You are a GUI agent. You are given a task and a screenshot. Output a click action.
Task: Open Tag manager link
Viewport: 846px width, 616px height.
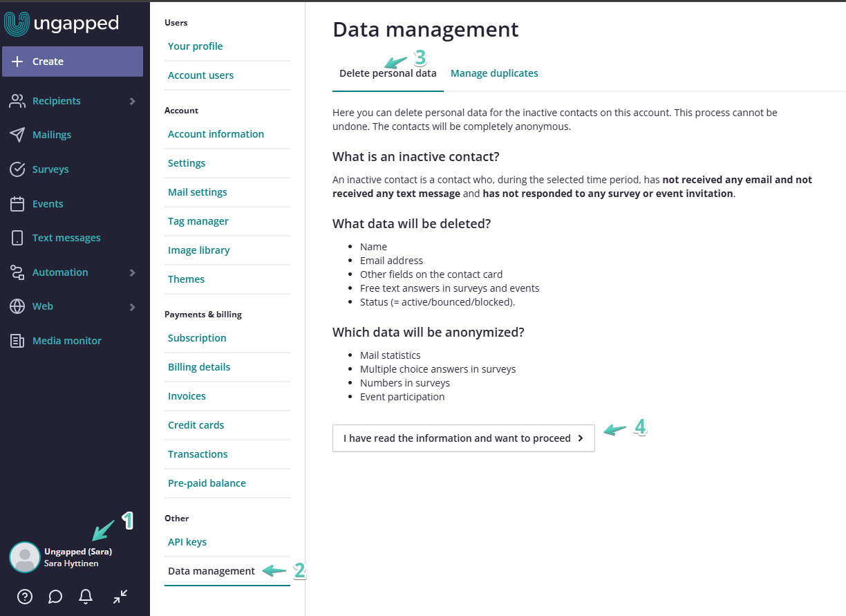(x=198, y=221)
